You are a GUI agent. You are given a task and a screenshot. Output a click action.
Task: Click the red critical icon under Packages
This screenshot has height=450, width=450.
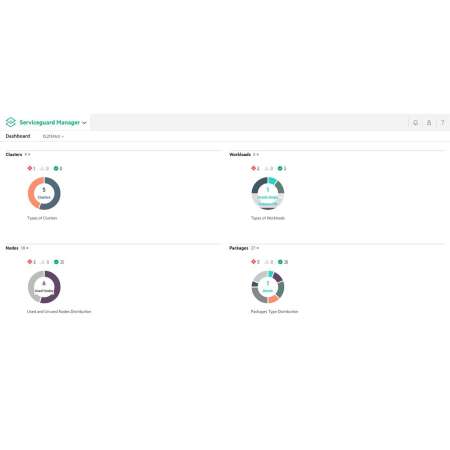point(253,262)
